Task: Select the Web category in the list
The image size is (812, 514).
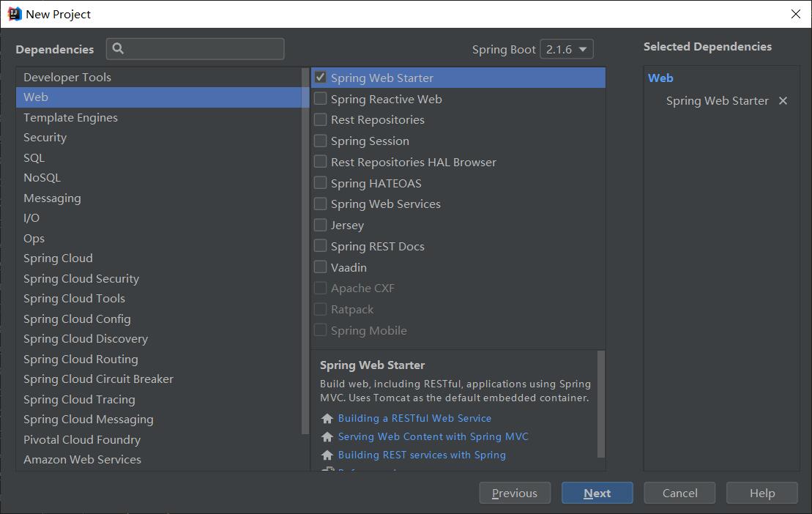Action: click(x=158, y=97)
